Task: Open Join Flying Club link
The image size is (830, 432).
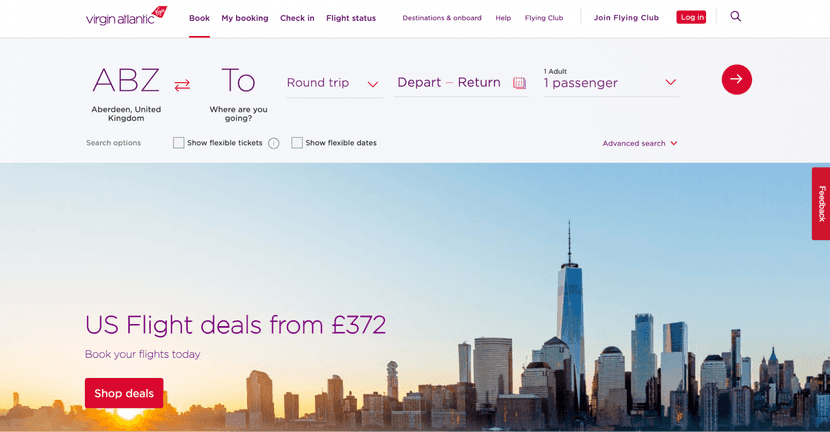Action: coord(626,17)
